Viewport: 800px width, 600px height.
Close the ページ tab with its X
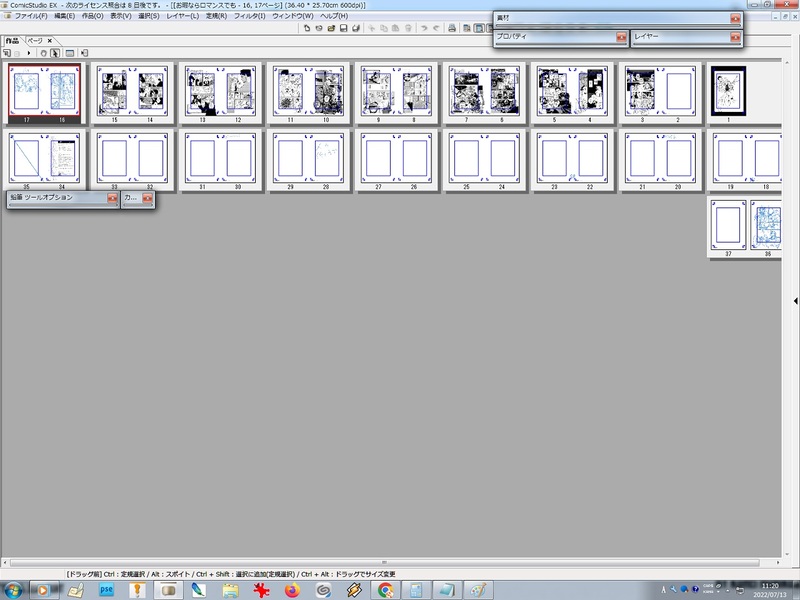point(49,41)
